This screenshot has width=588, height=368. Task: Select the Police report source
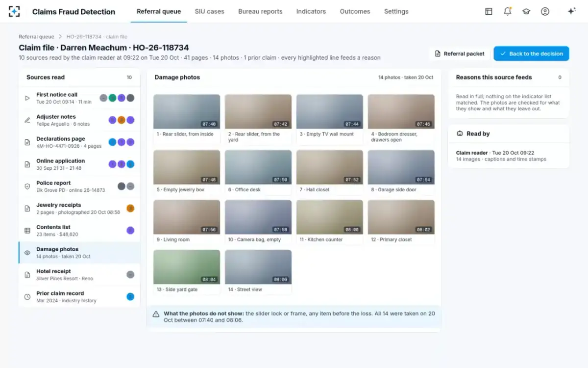tap(79, 186)
